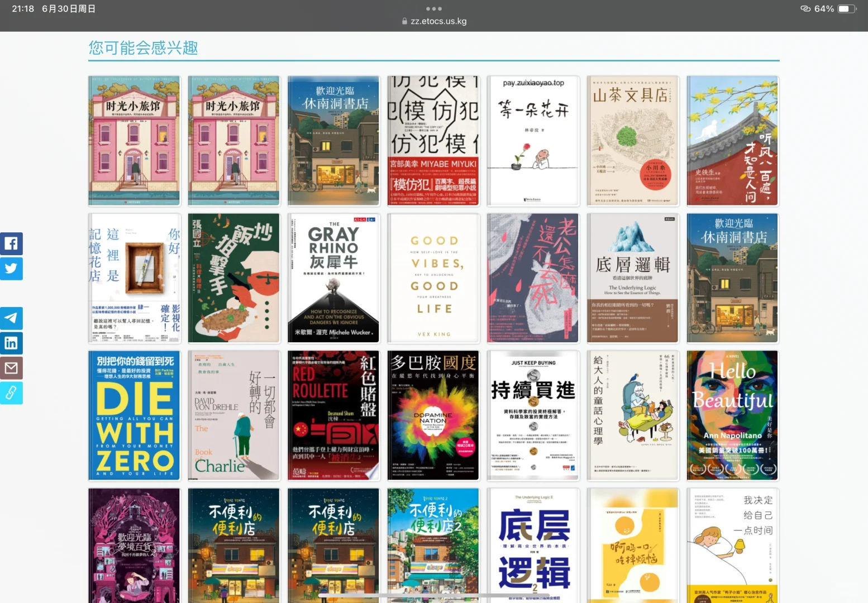Open The Book of Charlie cover
Viewport: 868px width, 603px height.
pyautogui.click(x=234, y=415)
